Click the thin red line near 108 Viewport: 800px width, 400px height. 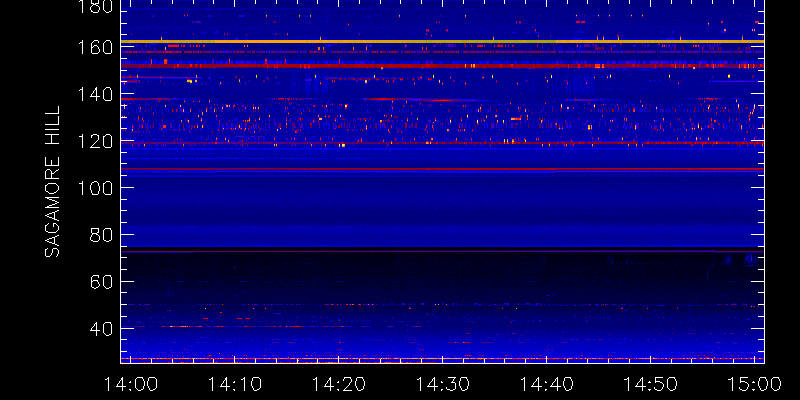[442, 168]
